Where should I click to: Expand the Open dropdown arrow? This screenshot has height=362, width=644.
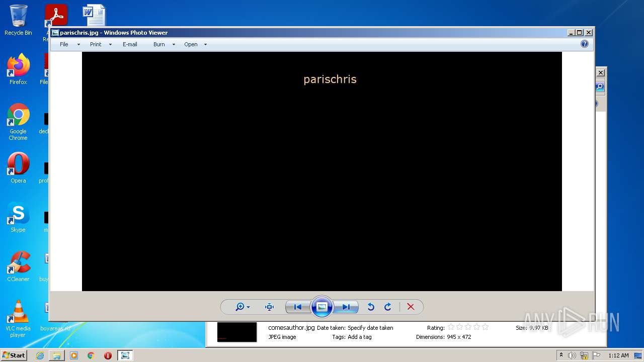click(x=205, y=45)
